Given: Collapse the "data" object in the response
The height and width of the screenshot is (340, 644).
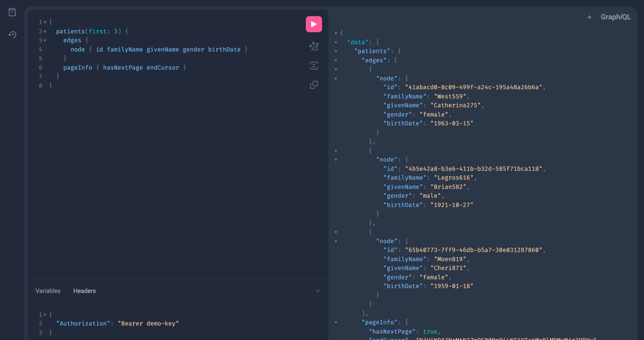Looking at the screenshot, I should 336,43.
